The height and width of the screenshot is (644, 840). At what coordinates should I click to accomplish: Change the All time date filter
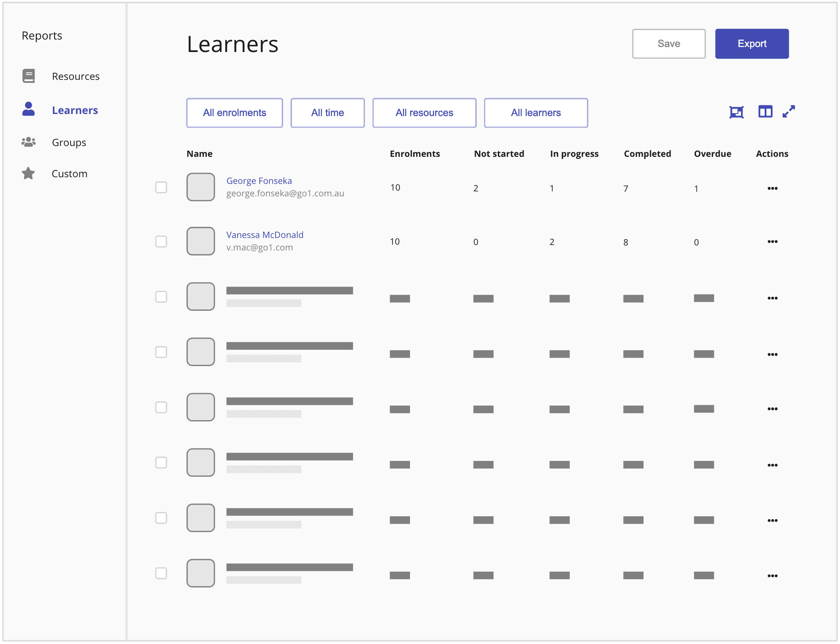(328, 112)
